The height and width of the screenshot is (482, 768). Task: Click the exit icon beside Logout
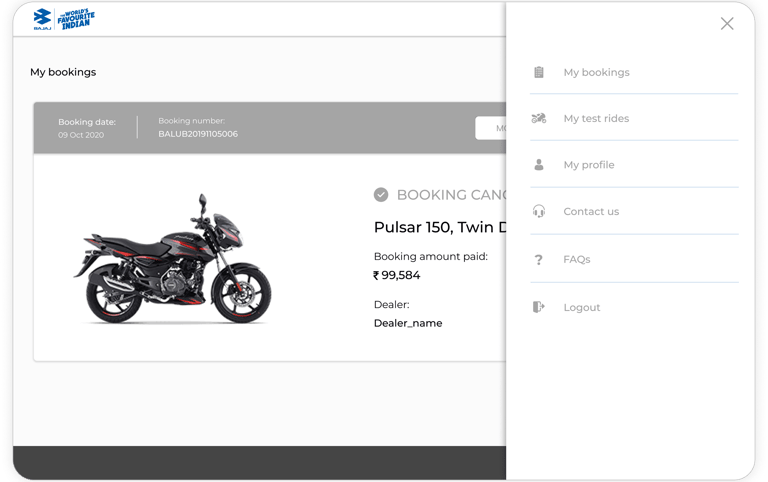point(539,307)
